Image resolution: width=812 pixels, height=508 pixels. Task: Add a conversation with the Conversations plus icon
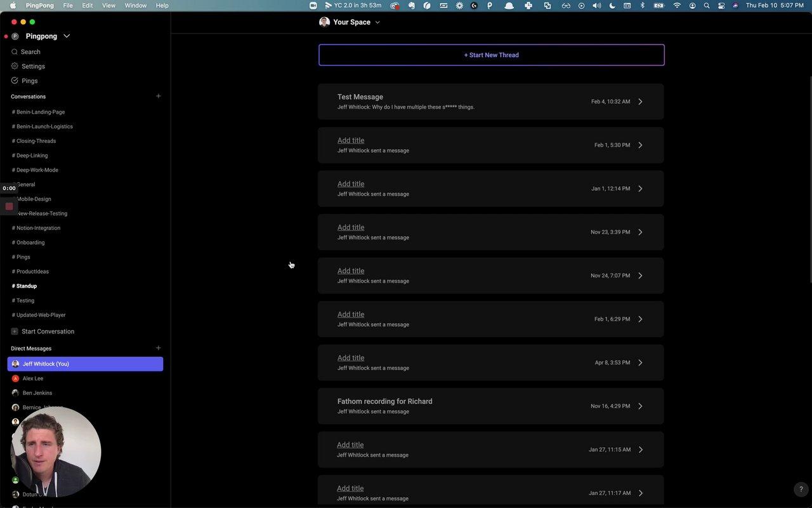pos(159,96)
